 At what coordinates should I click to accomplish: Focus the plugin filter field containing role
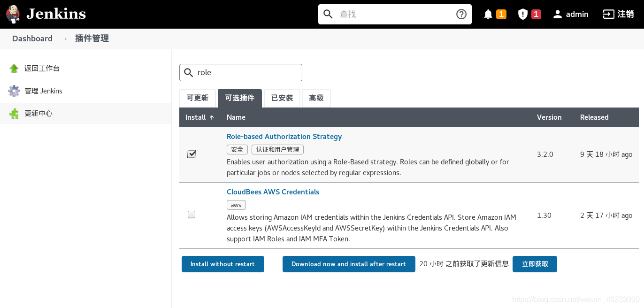(x=241, y=73)
